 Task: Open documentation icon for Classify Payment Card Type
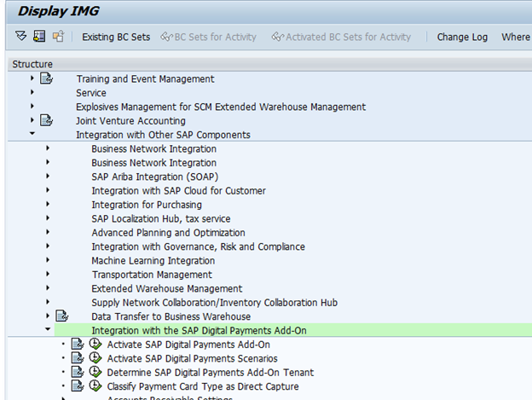78,386
